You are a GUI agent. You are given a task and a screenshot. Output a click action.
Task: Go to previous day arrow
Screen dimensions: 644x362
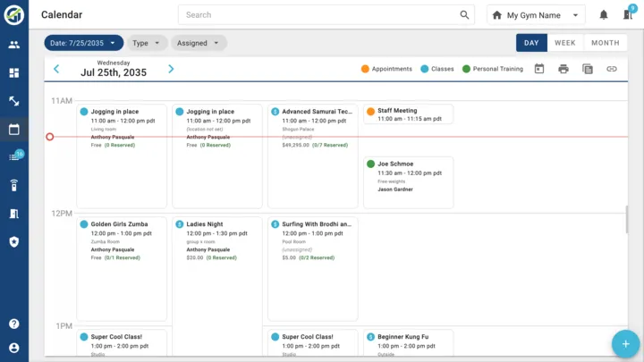[x=56, y=69]
